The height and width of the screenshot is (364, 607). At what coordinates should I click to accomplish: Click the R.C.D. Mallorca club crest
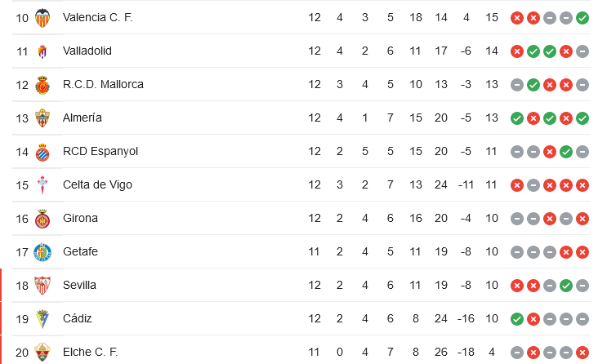pos(42,84)
